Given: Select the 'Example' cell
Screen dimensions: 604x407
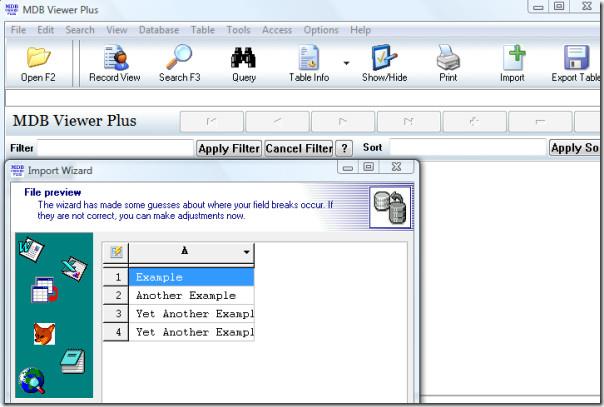Looking at the screenshot, I should pyautogui.click(x=191, y=277).
